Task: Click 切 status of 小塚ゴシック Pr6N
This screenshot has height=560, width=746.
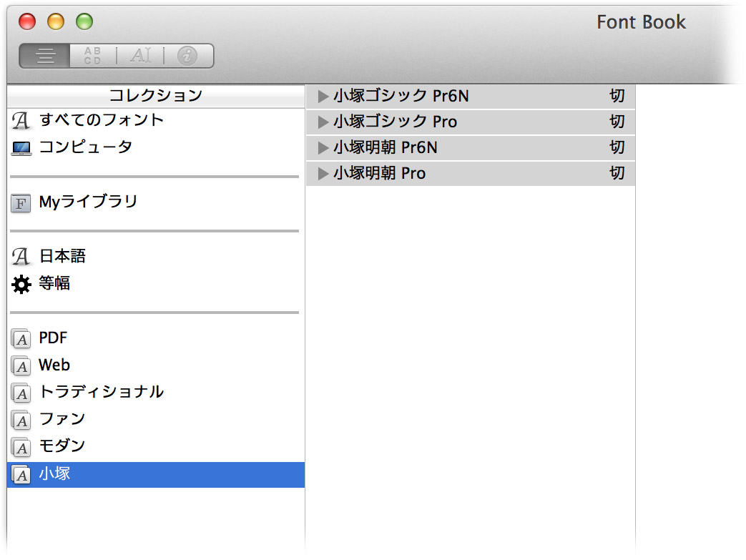Action: pyautogui.click(x=617, y=96)
